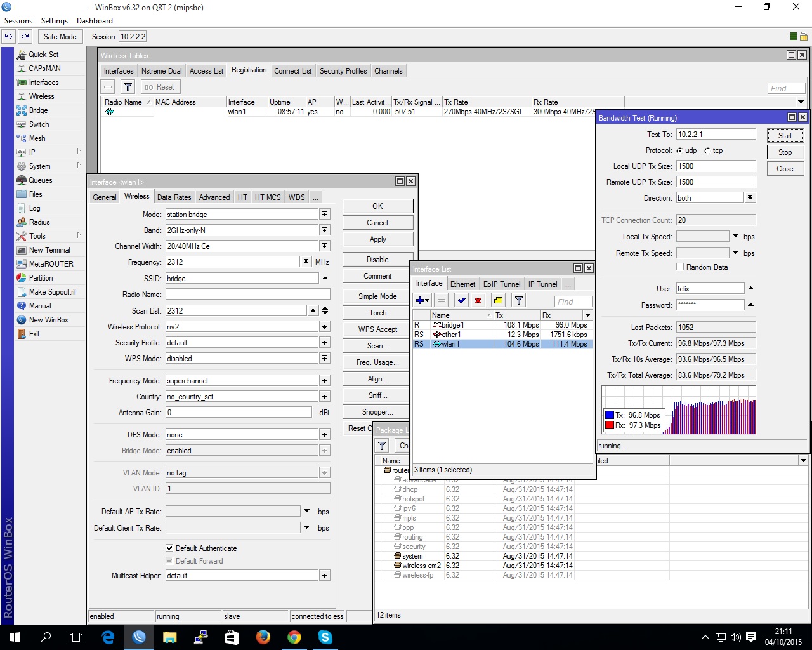Open the Data Rates tab
812x650 pixels.
click(174, 197)
